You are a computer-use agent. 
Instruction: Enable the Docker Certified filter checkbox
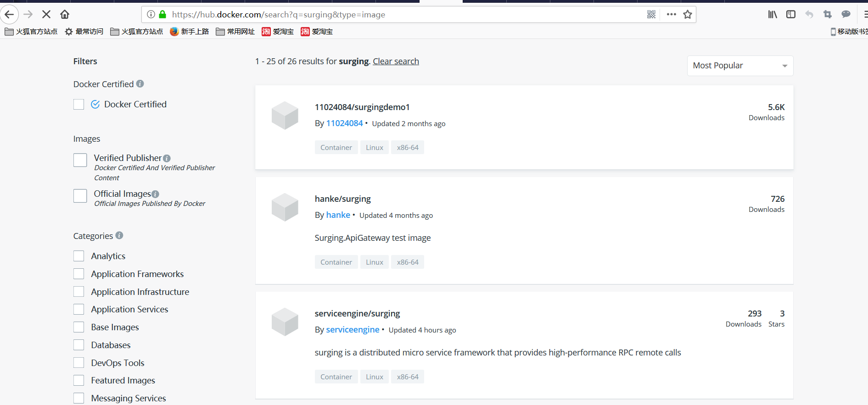coord(79,105)
